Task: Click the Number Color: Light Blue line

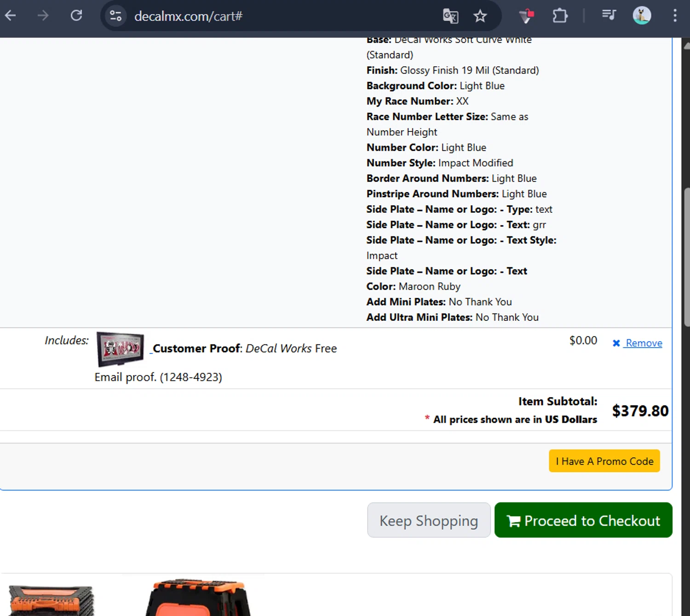Action: (426, 148)
